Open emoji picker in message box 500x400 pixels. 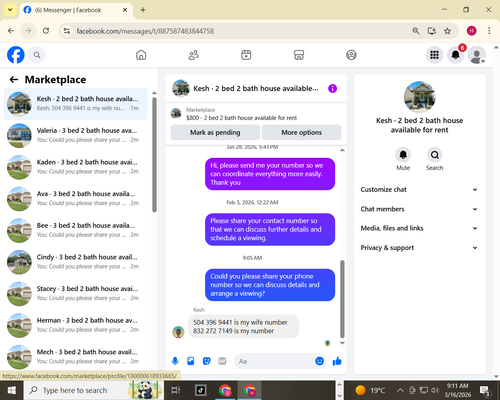tap(319, 361)
